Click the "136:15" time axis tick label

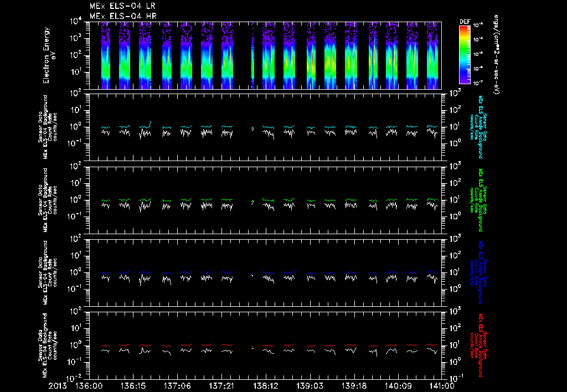[133, 386]
